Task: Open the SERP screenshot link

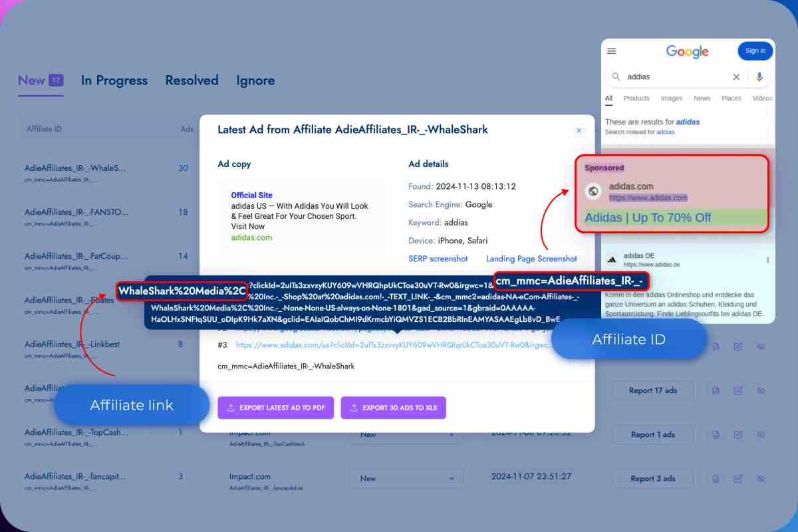Action: 438,259
